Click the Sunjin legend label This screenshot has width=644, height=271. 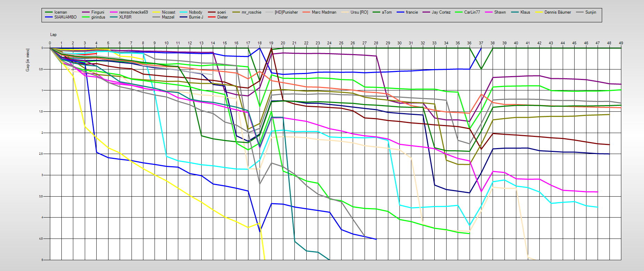pos(590,12)
